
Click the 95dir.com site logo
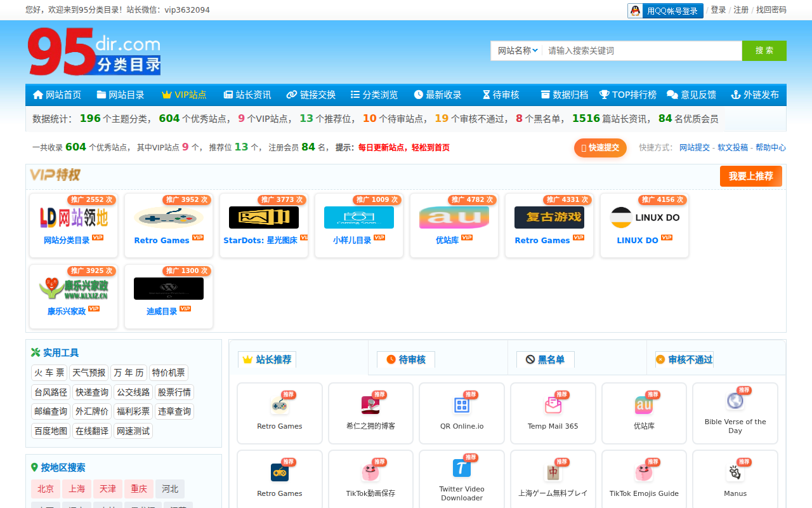tap(94, 51)
